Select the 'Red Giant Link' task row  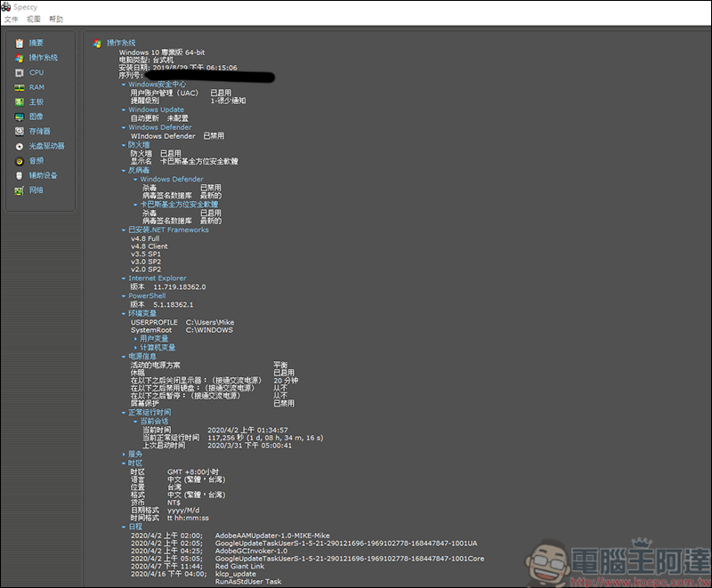point(239,567)
